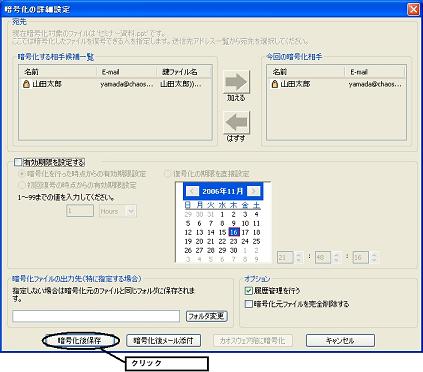Select day 12 in the calendar
The image size is (423, 372).
pyautogui.click(x=188, y=232)
